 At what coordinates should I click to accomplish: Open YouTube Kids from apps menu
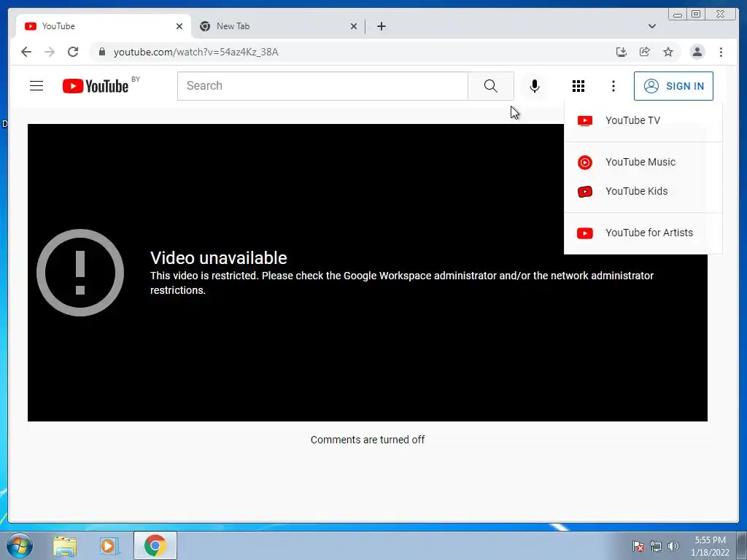click(643, 192)
